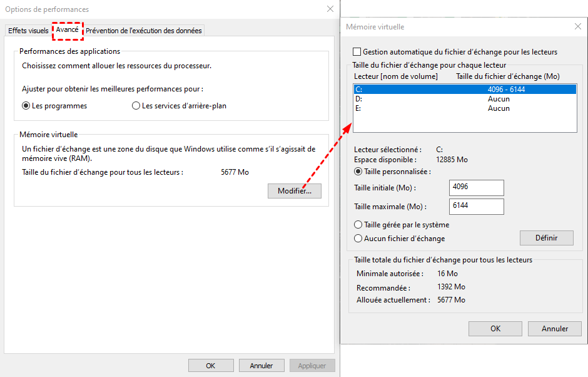This screenshot has width=588, height=377.
Task: Close the Mémoire virtuelle window
Action: [577, 26]
